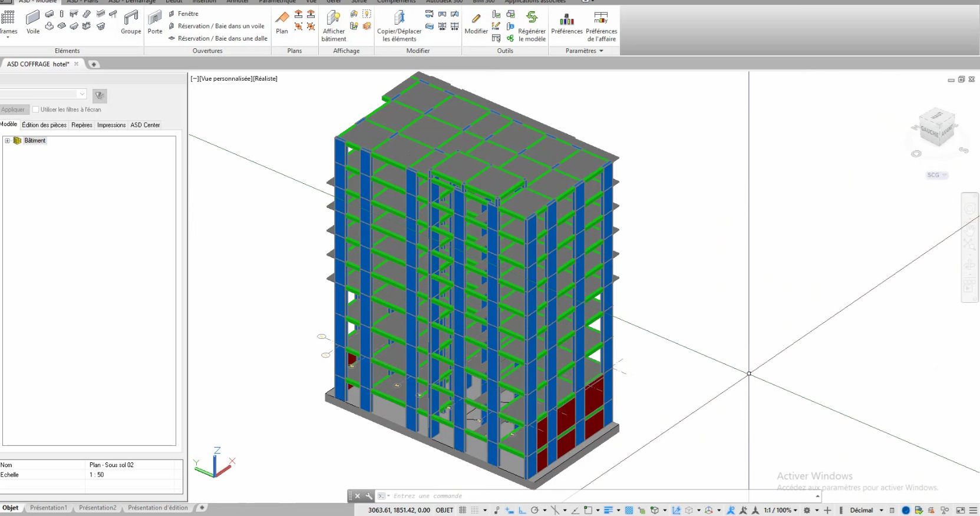Viewport: 980px width, 516px height.
Task: Expand the Paramètres panel dropdown
Action: coord(584,51)
